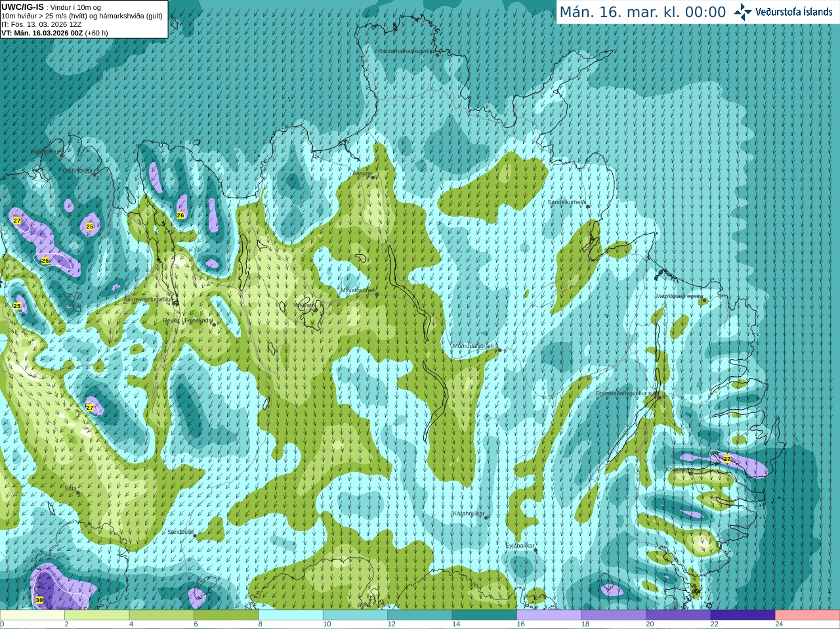This screenshot has height=629, width=840.
Task: Select the Vatnsskarð eystra station label
Action: (679, 296)
